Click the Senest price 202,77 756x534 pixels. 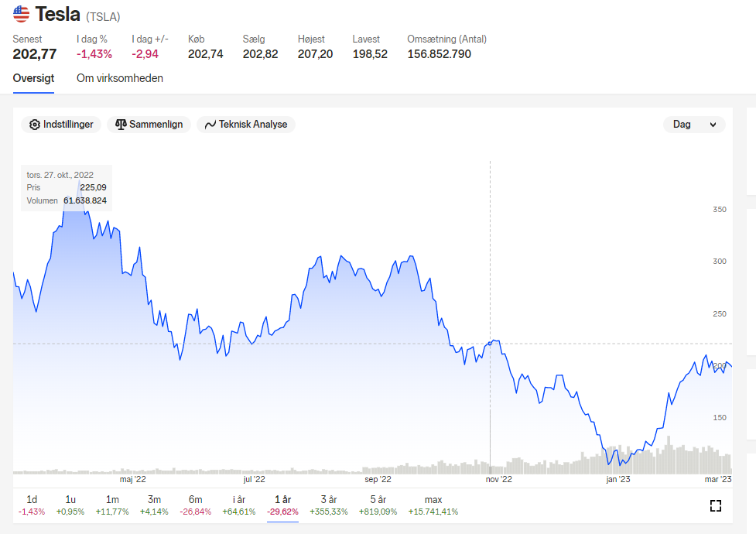[35, 54]
